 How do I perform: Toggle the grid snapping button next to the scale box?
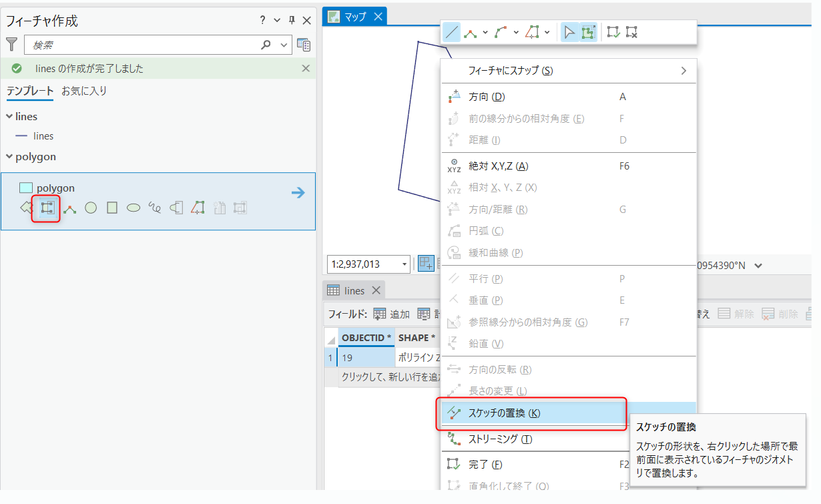click(x=425, y=264)
